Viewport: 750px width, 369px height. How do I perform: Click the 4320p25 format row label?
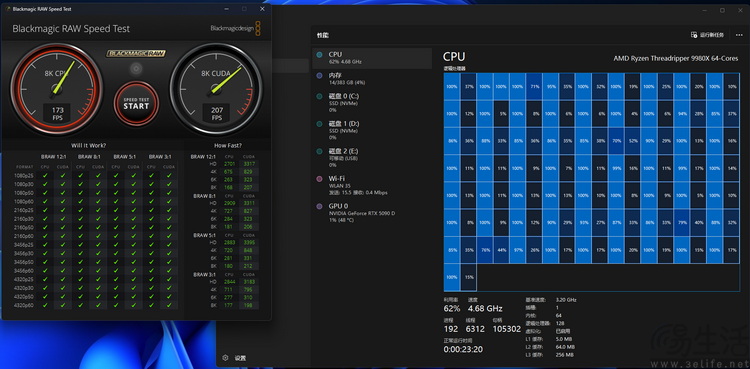click(24, 280)
